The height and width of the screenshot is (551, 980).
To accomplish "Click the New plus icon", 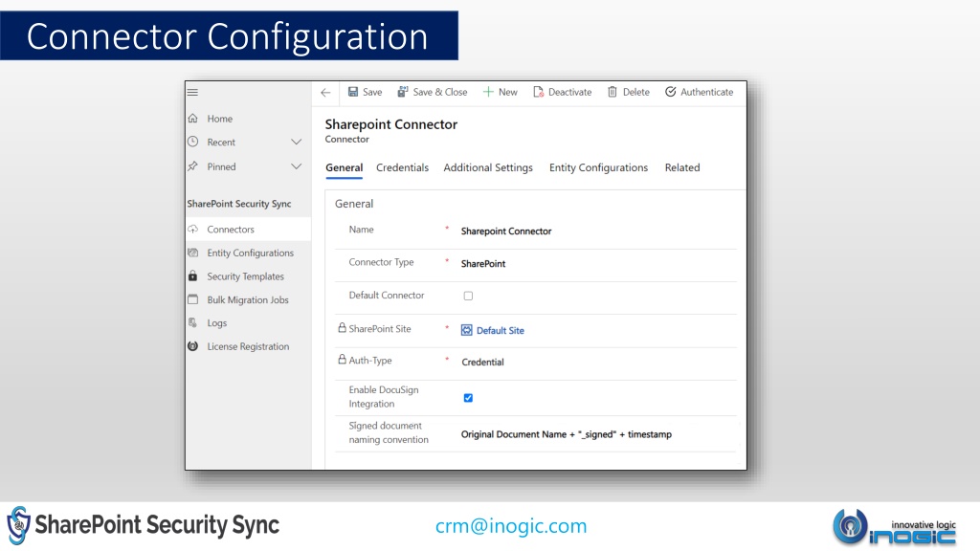I will pos(488,92).
